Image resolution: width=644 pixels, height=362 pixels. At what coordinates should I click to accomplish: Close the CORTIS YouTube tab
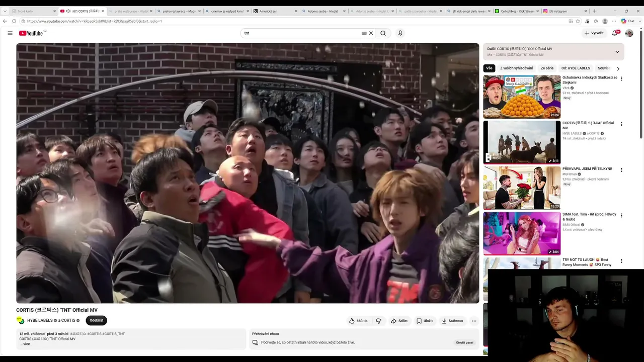pos(104,11)
